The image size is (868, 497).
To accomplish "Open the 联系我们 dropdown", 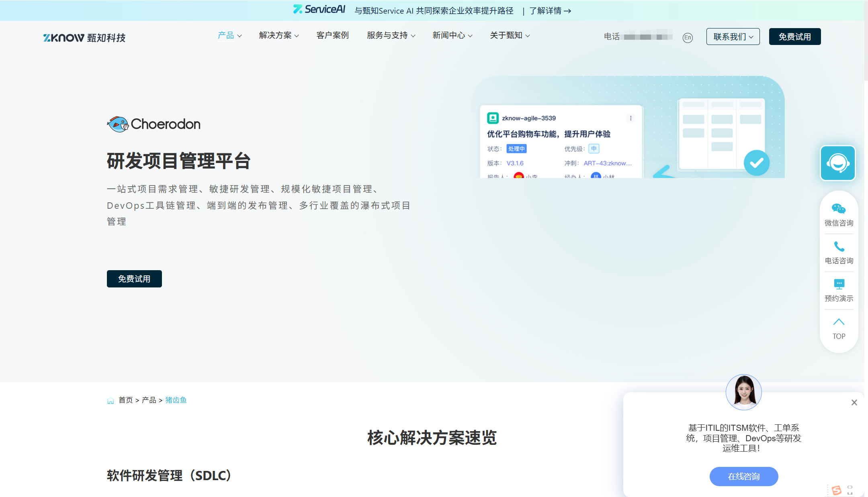I will tap(733, 37).
